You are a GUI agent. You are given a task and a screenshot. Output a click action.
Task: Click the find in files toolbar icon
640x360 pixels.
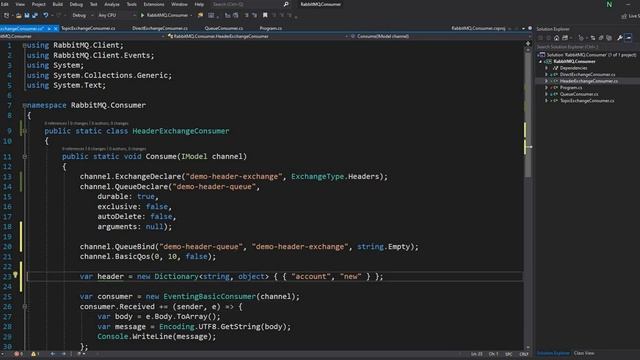click(x=200, y=16)
